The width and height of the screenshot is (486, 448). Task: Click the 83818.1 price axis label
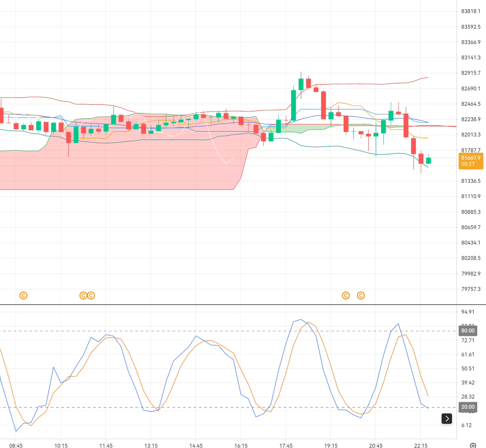[x=471, y=11]
